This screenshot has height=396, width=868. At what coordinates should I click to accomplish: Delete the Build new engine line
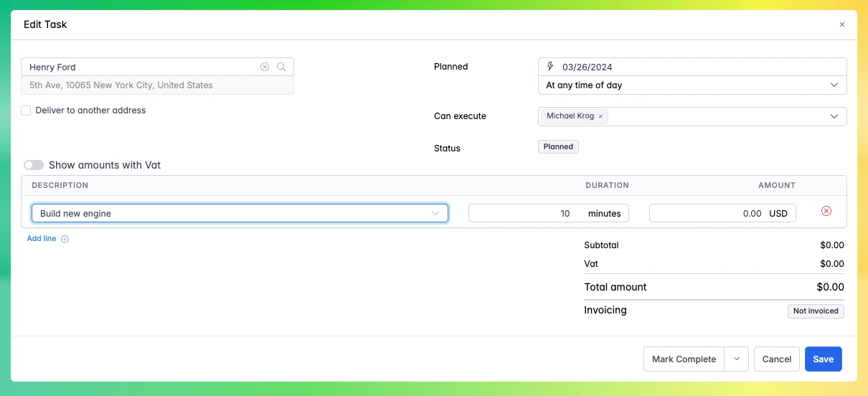tap(826, 211)
